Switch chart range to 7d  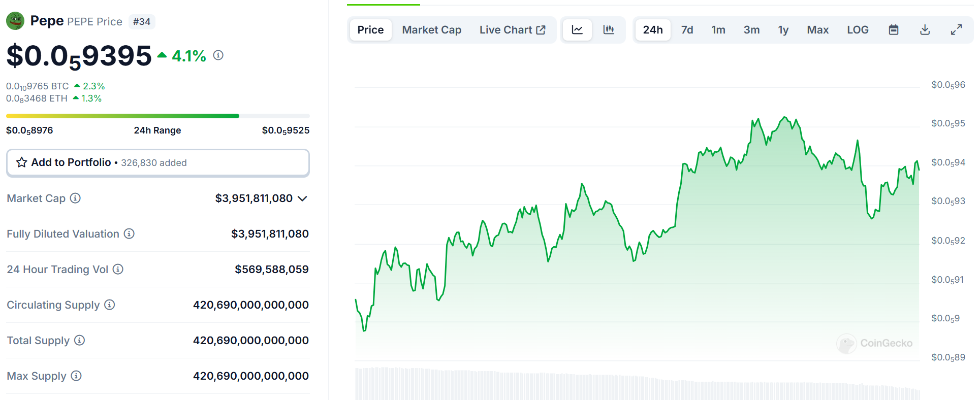tap(687, 30)
